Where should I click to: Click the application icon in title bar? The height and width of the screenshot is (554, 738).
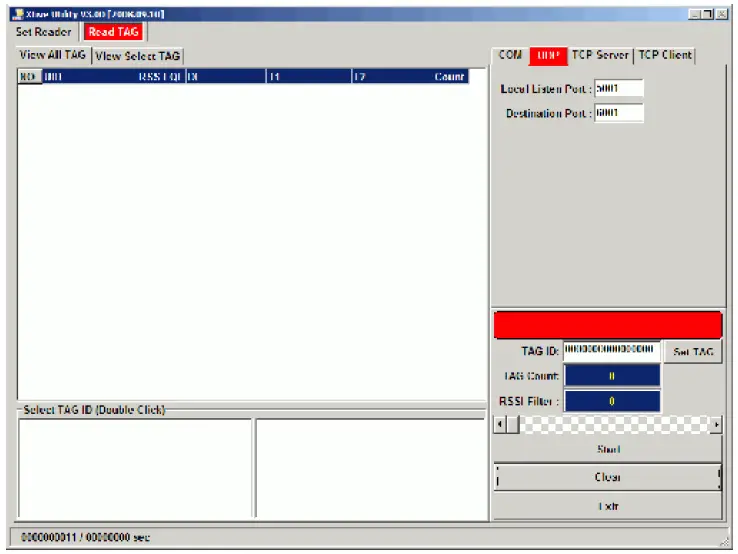coord(18,14)
